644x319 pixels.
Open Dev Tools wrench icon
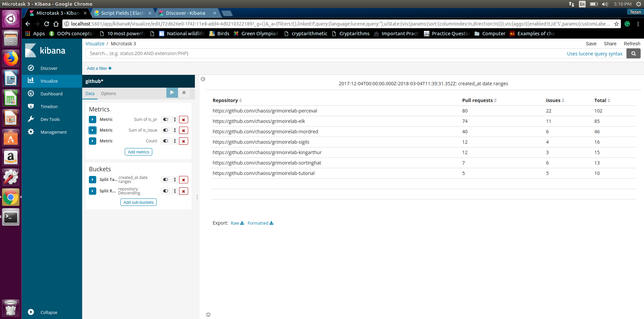31,119
